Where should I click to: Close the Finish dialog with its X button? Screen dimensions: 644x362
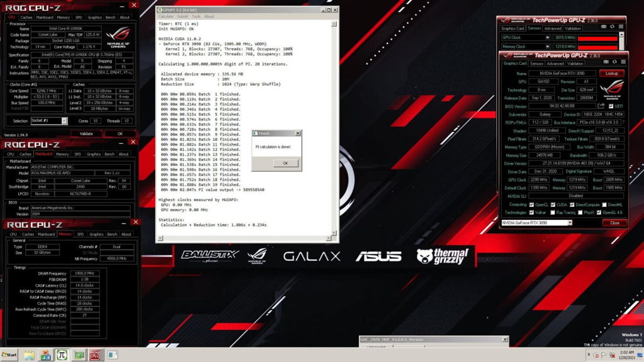297,133
